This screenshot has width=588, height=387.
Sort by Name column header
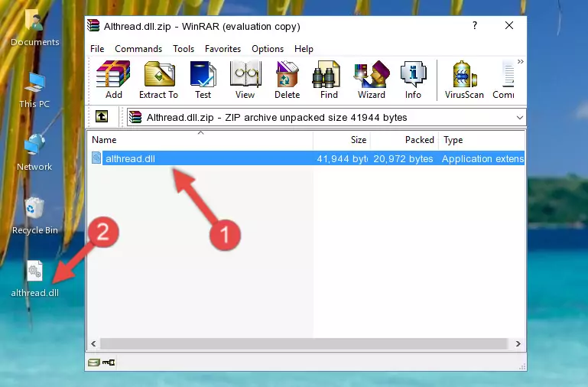coord(200,140)
